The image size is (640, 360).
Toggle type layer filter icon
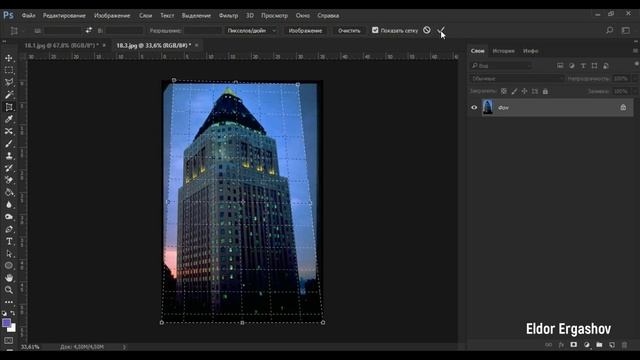pos(583,66)
